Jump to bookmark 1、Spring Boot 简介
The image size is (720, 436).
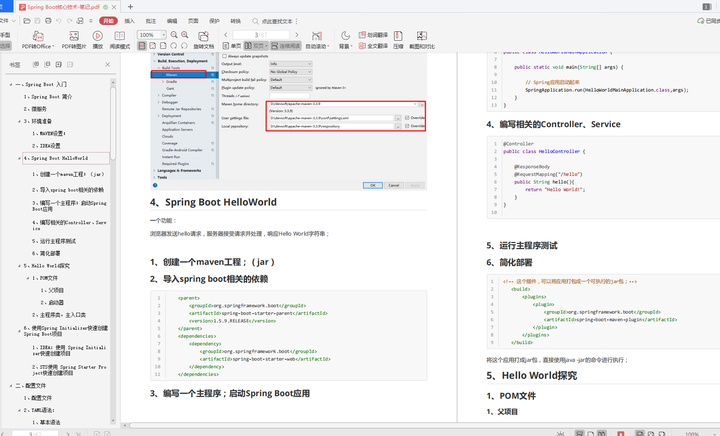48,97
